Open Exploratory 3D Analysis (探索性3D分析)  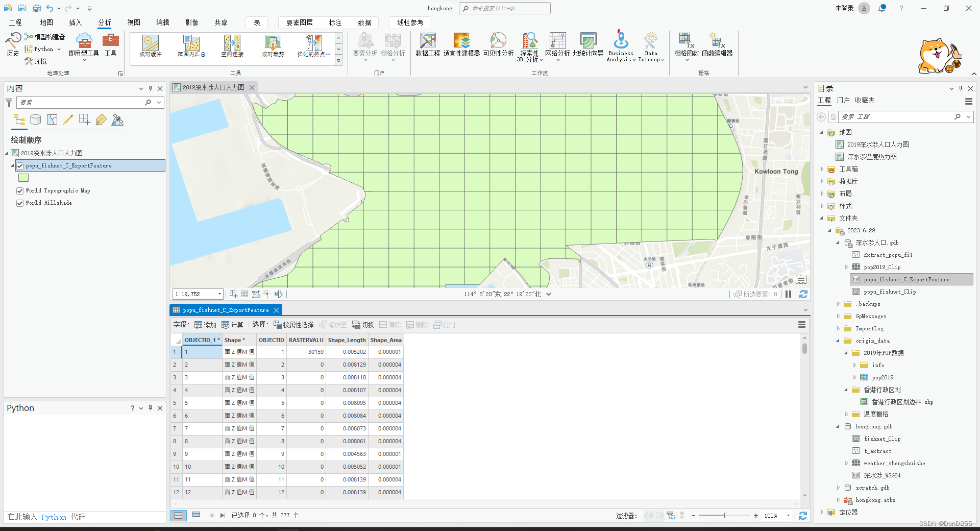click(530, 47)
